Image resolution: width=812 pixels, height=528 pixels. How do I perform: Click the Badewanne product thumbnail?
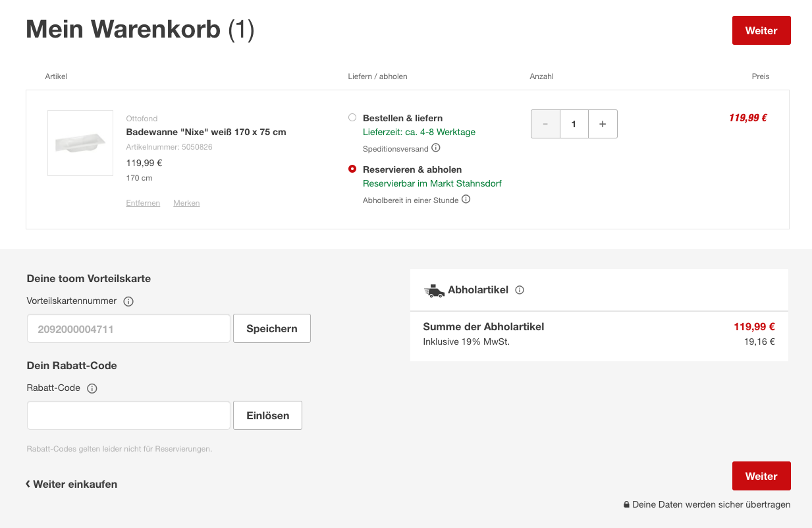point(80,143)
